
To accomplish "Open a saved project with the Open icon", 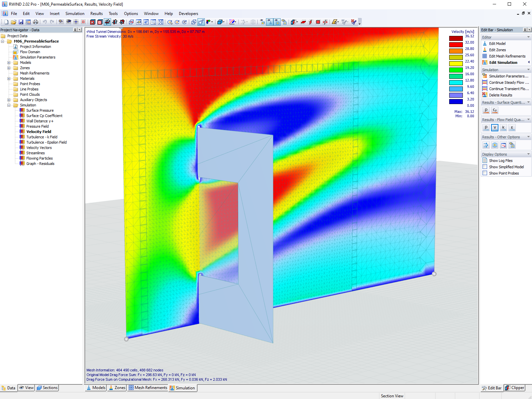I will [x=13, y=22].
